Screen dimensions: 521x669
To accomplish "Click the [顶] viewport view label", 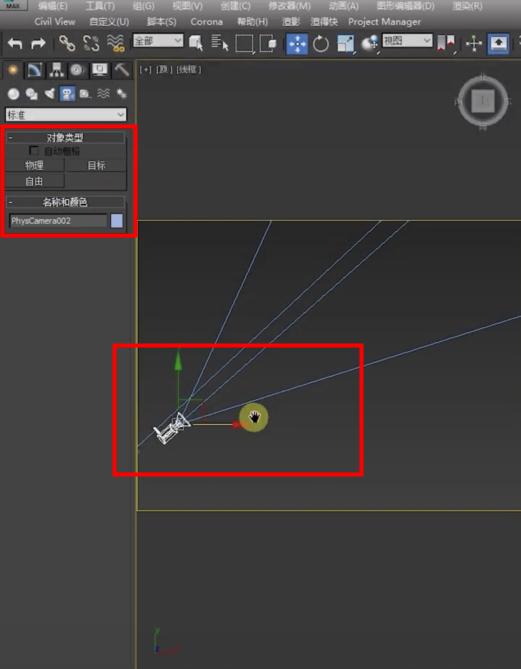I will coord(164,70).
